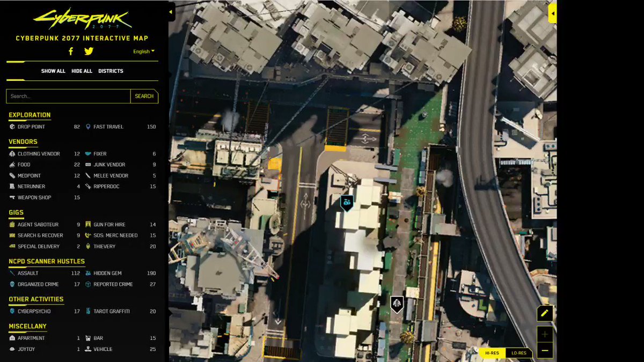
Task: Open the Facebook share icon
Action: click(71, 51)
